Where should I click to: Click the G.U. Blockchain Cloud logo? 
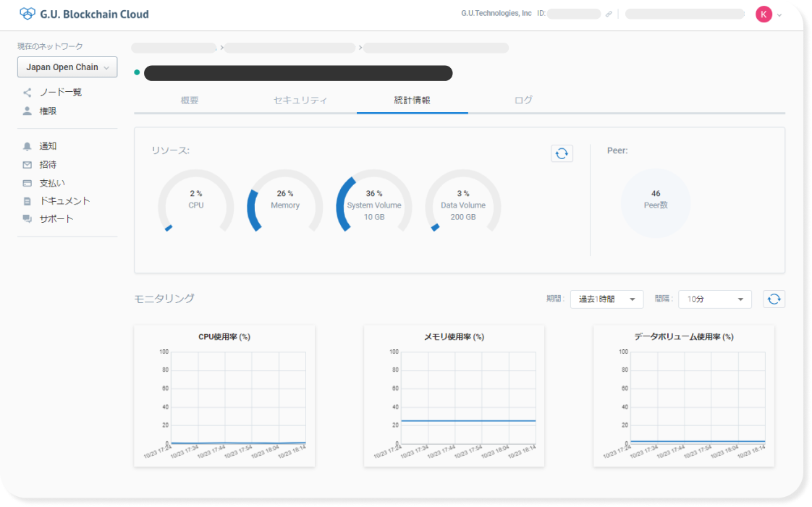[84, 14]
